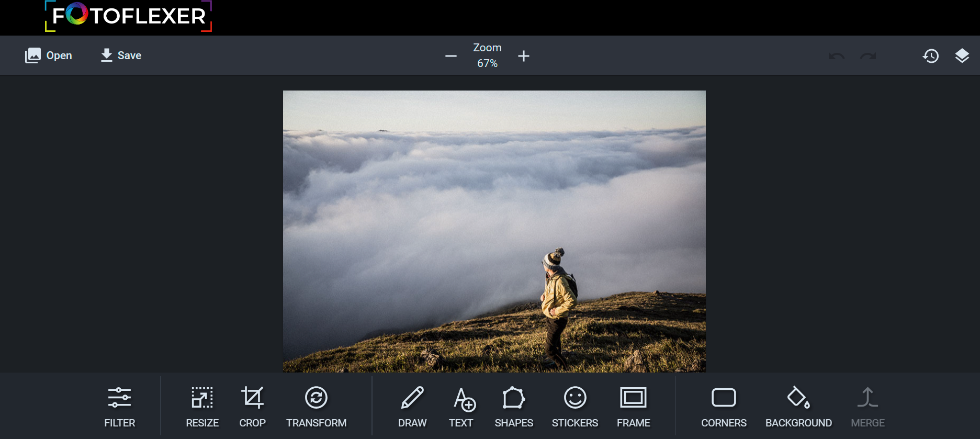The image size is (980, 439).
Task: Toggle the layers panel
Action: 962,56
